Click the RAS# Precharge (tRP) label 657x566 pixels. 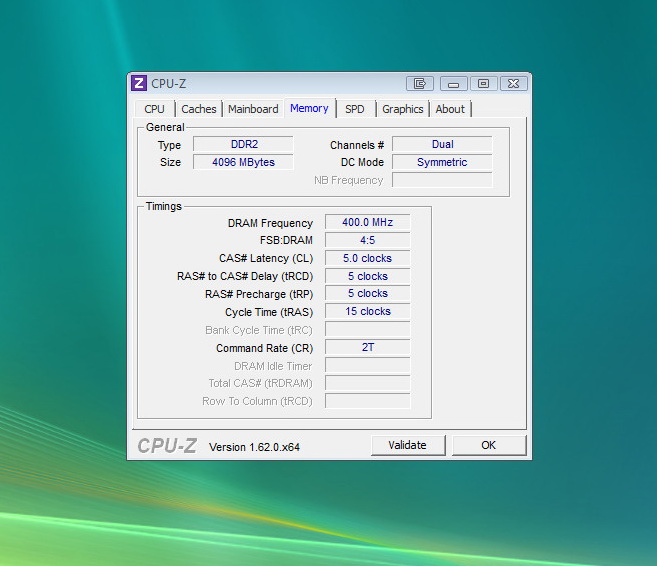(x=259, y=295)
